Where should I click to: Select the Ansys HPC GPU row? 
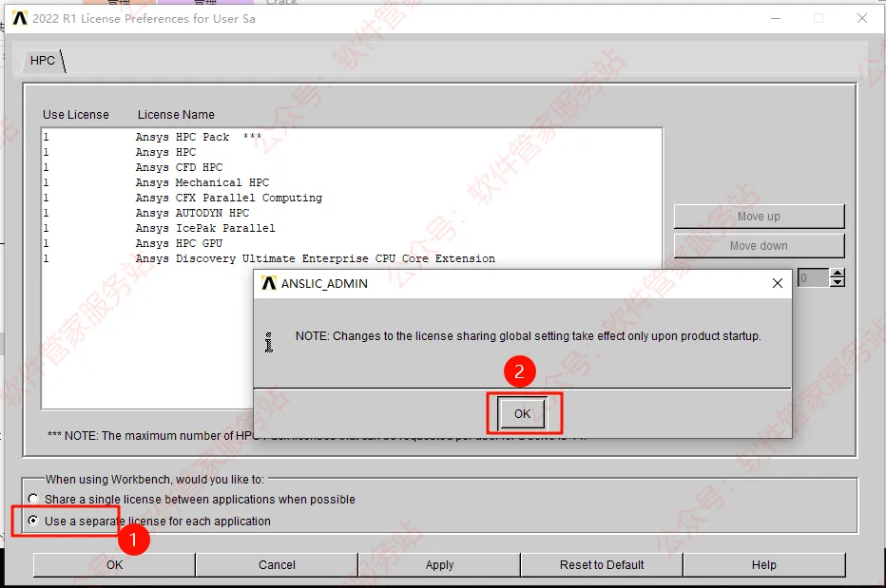click(x=352, y=243)
